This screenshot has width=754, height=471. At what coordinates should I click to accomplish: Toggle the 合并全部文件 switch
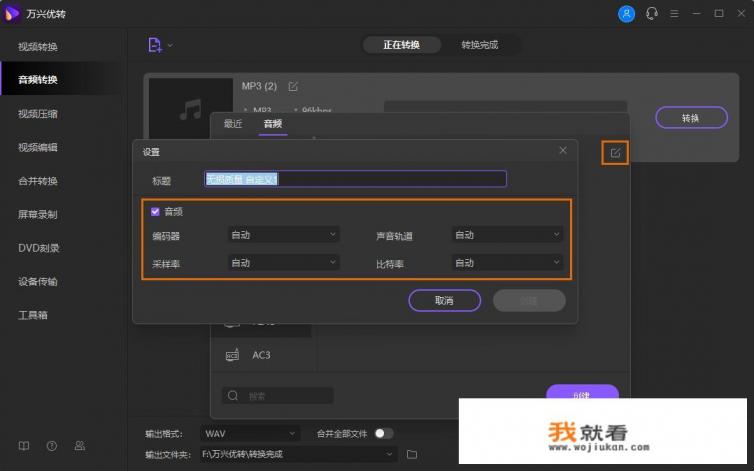pyautogui.click(x=384, y=433)
